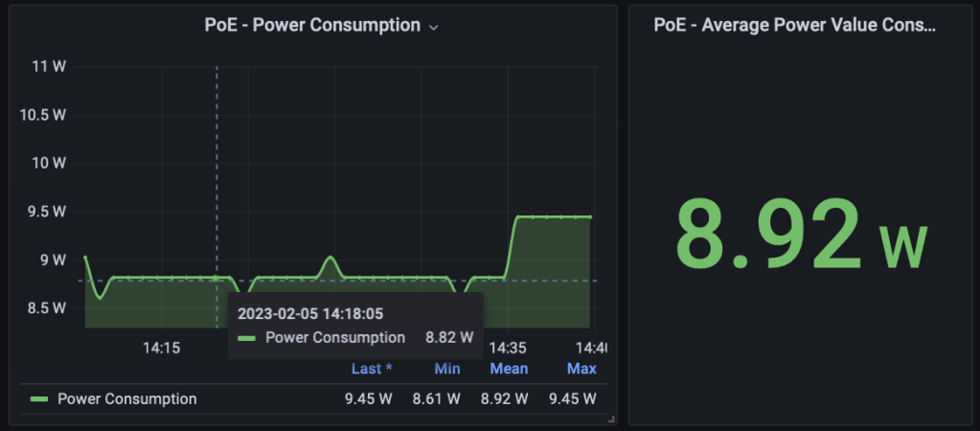This screenshot has height=431, width=980.
Task: Toggle the Power Consumption series in legend
Action: click(126, 399)
